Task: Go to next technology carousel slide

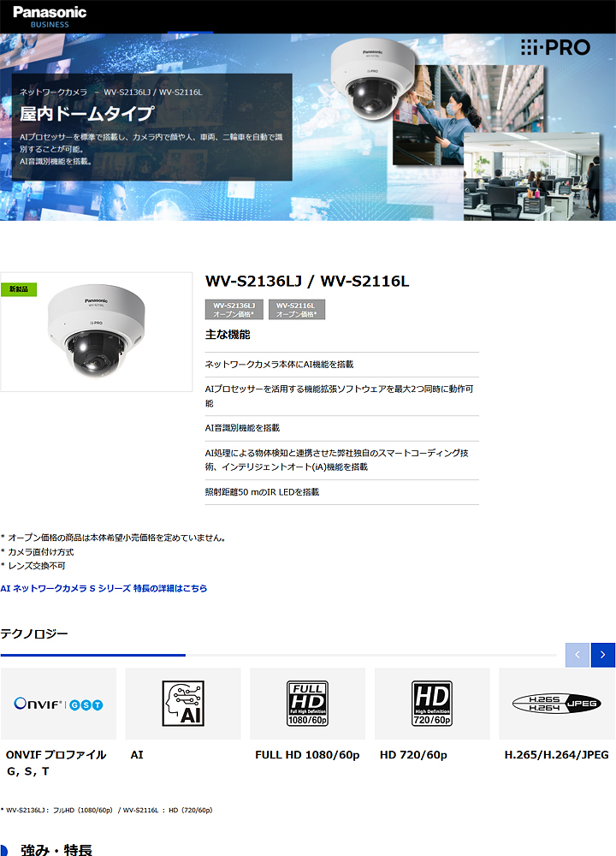Action: pyautogui.click(x=603, y=655)
